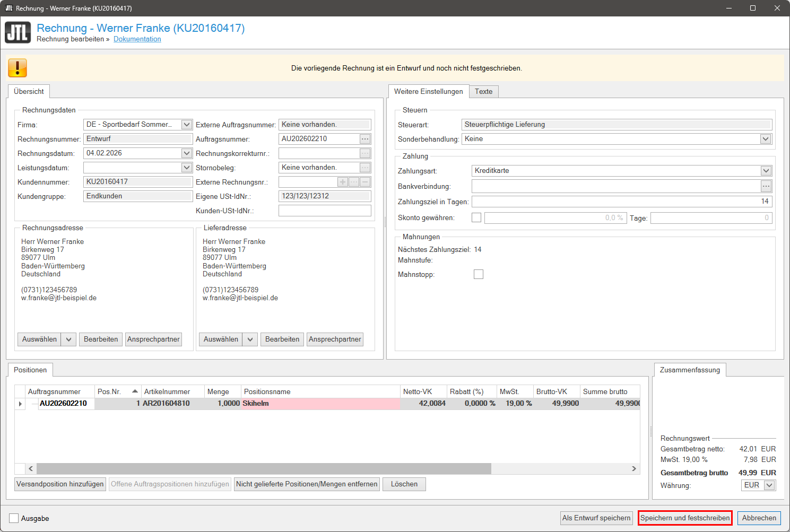Open the Währung EUR dropdown
Image resolution: width=790 pixels, height=532 pixels.
tap(769, 485)
